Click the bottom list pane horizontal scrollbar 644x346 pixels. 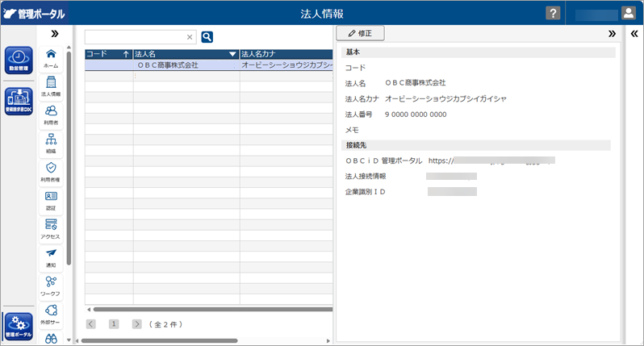pyautogui.click(x=159, y=340)
